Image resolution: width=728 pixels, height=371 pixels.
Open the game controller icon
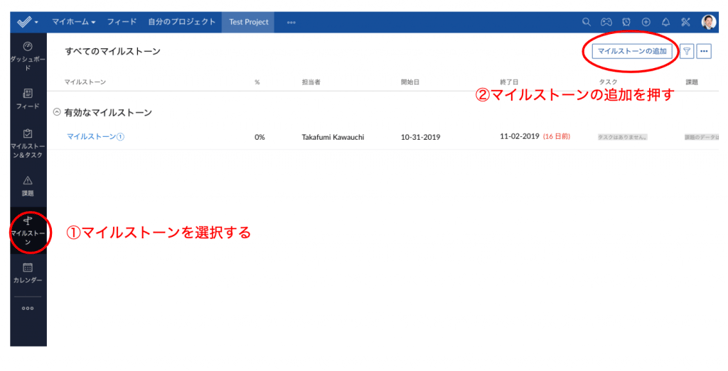(x=606, y=22)
